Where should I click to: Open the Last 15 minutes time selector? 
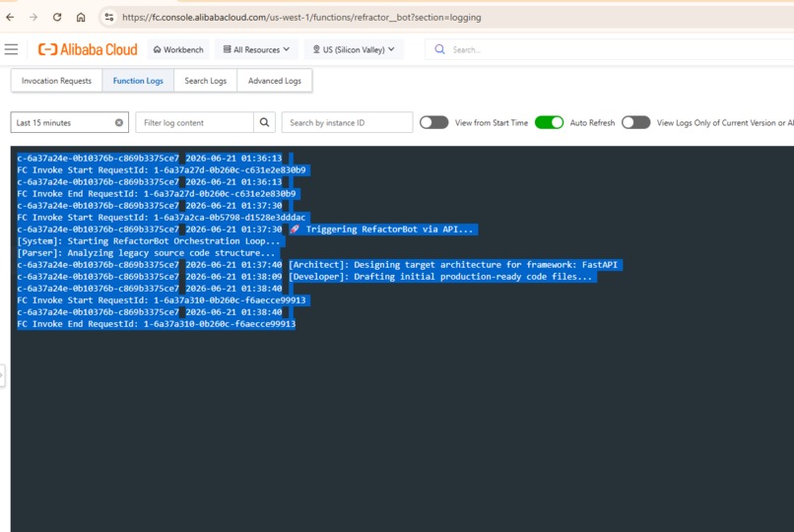69,122
